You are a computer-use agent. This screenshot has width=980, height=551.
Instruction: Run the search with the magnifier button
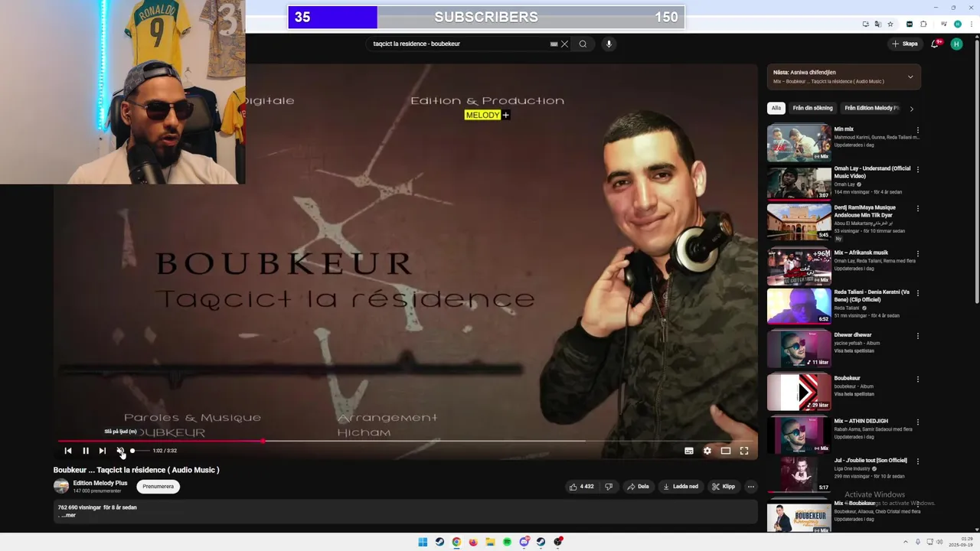[583, 44]
